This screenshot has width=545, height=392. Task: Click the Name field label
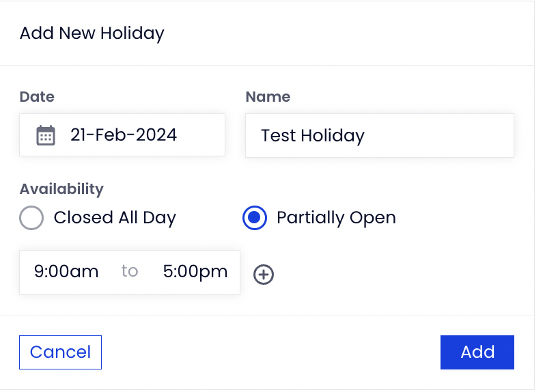click(x=268, y=96)
